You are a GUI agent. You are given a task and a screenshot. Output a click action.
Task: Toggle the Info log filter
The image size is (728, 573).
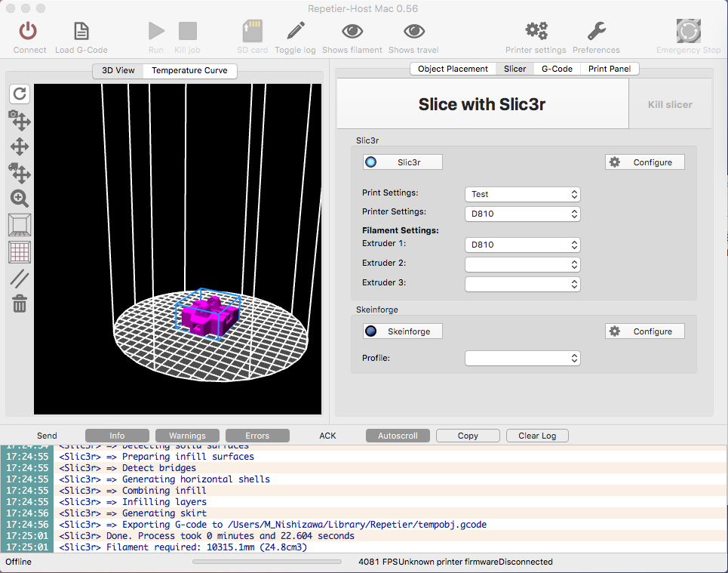117,436
